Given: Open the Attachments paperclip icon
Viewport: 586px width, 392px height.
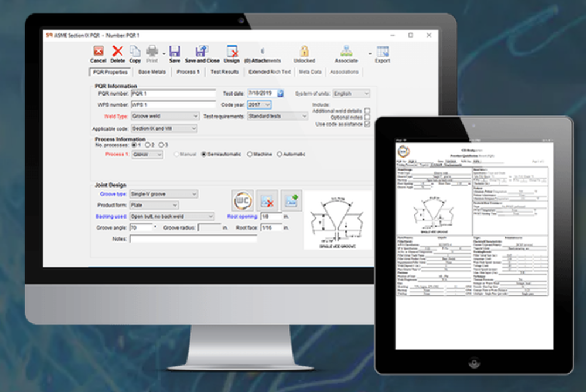Looking at the screenshot, I should (263, 51).
